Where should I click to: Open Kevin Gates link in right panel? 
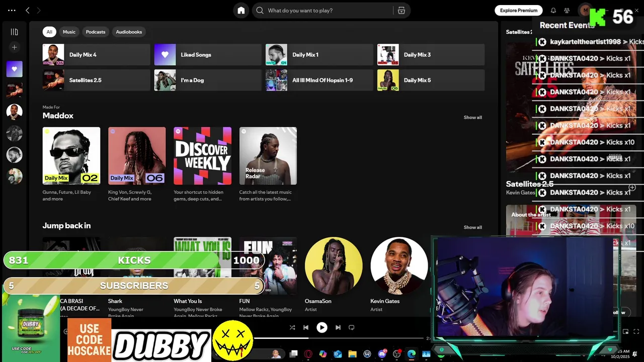(x=520, y=193)
